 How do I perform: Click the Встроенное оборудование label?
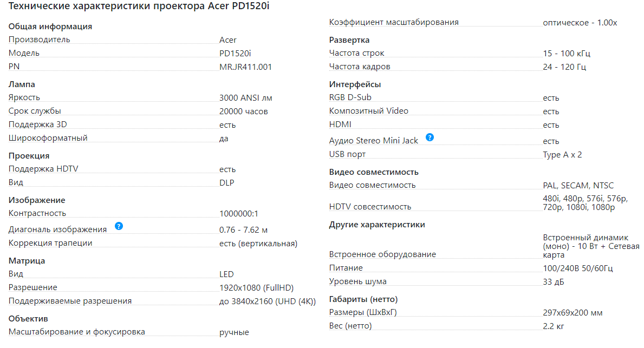[382, 254]
